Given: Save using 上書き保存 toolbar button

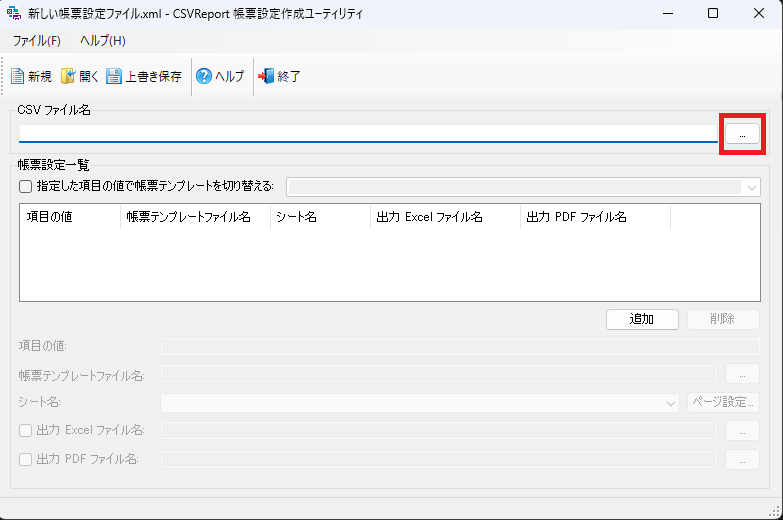Looking at the screenshot, I should click(144, 76).
